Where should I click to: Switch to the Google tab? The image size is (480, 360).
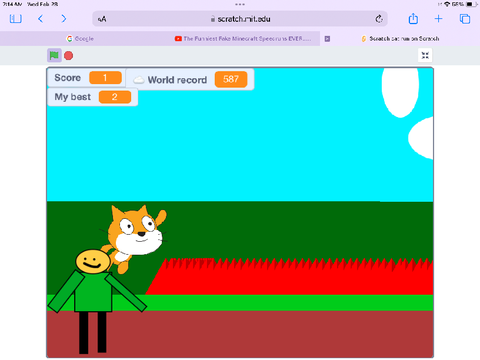pyautogui.click(x=80, y=39)
